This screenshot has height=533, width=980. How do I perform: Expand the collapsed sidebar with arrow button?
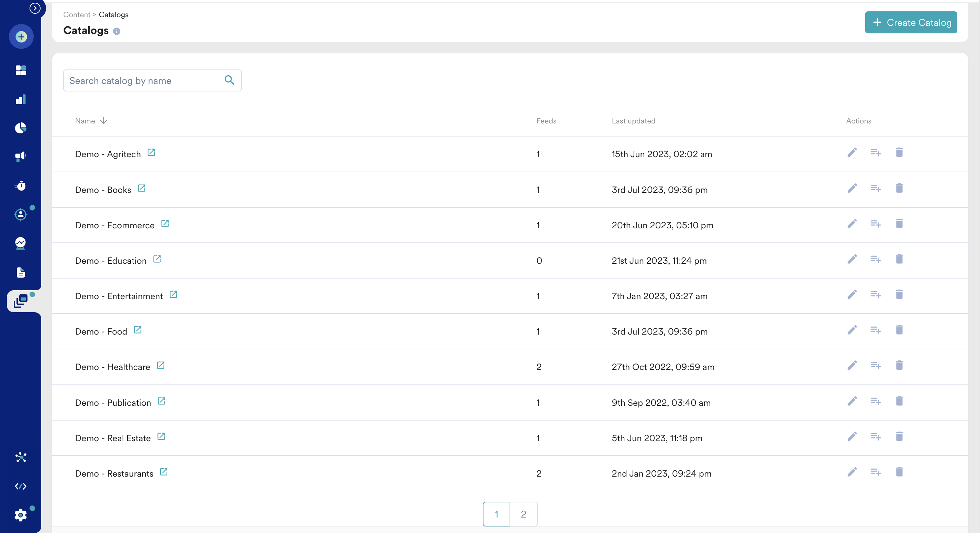click(35, 8)
